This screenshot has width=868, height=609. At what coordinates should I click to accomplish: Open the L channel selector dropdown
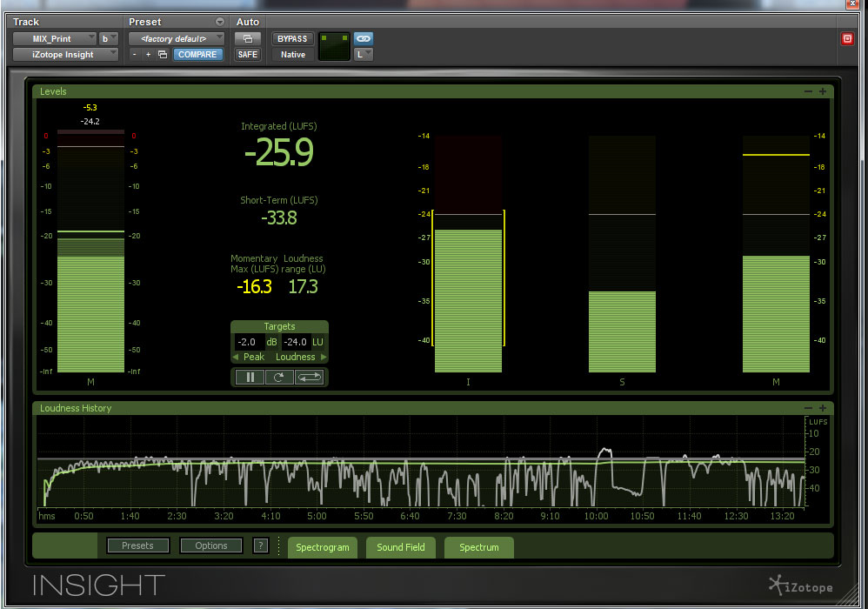[364, 54]
